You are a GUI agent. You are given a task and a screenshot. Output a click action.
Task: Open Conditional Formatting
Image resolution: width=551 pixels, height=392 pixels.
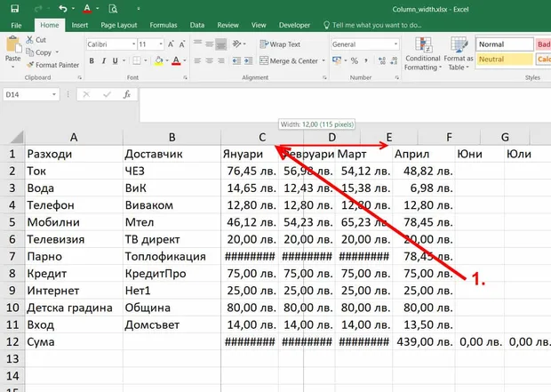(423, 53)
